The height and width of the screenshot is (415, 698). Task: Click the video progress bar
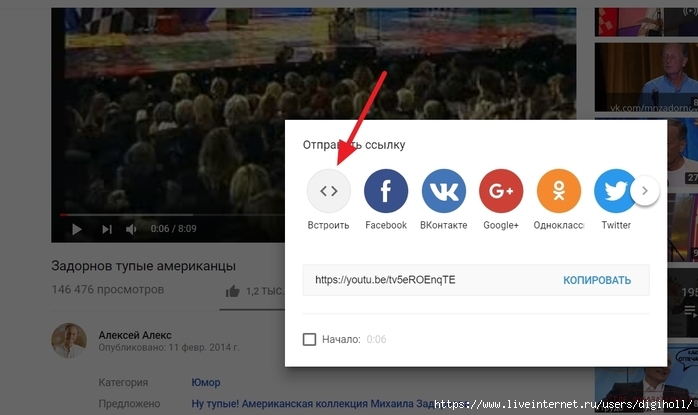point(172,215)
